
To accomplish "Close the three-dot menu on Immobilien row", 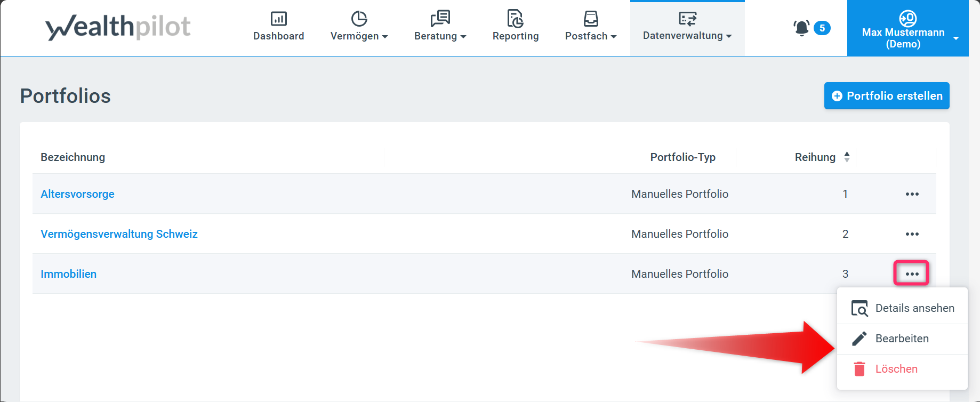I will [x=912, y=274].
